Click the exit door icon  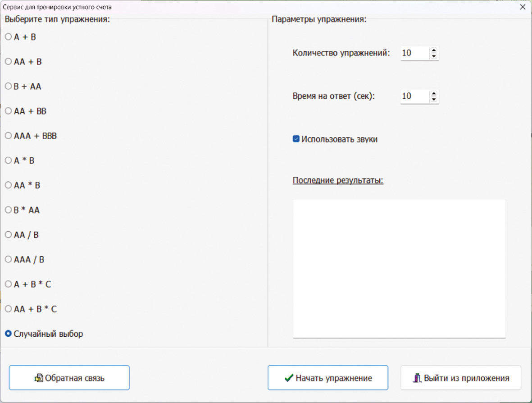pos(418,378)
